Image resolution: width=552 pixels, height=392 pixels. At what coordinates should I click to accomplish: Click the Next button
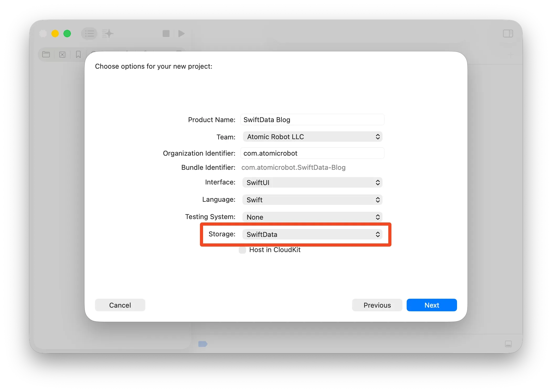[431, 305]
